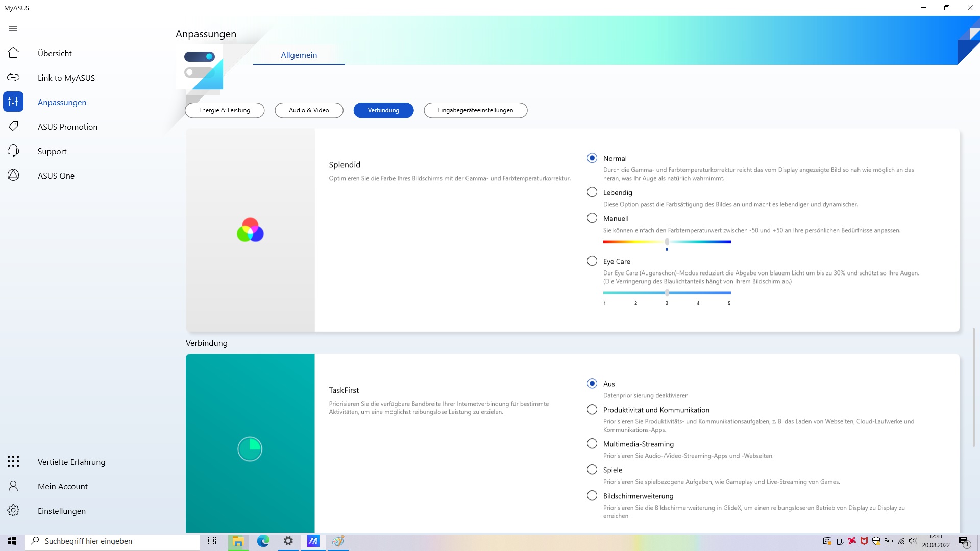
Task: Click the ASUS Promotion tag icon
Action: pyautogui.click(x=13, y=127)
